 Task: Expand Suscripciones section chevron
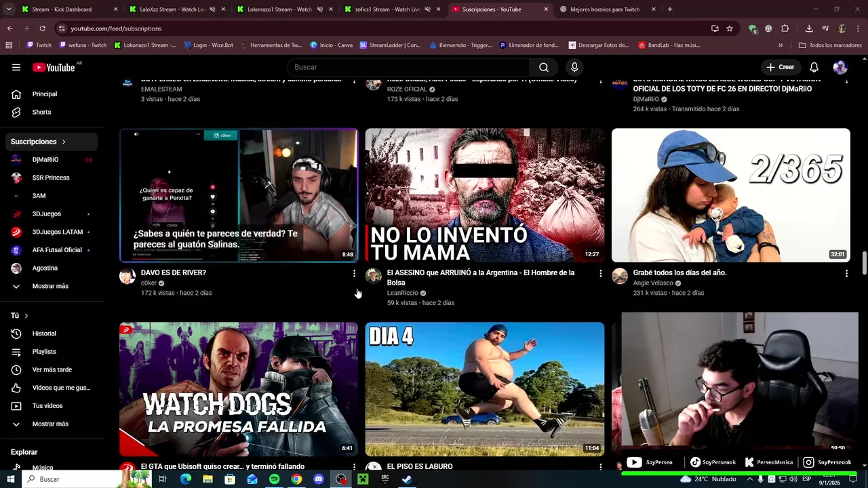(x=64, y=142)
